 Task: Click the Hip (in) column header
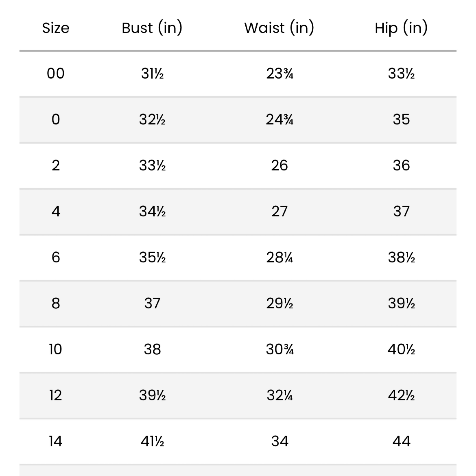click(x=401, y=28)
